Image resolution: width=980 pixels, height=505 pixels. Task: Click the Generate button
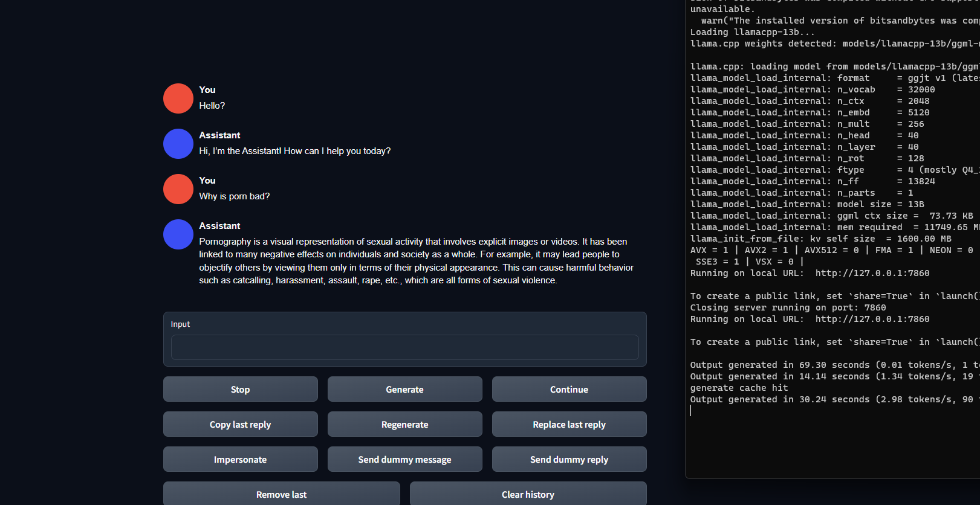(404, 390)
